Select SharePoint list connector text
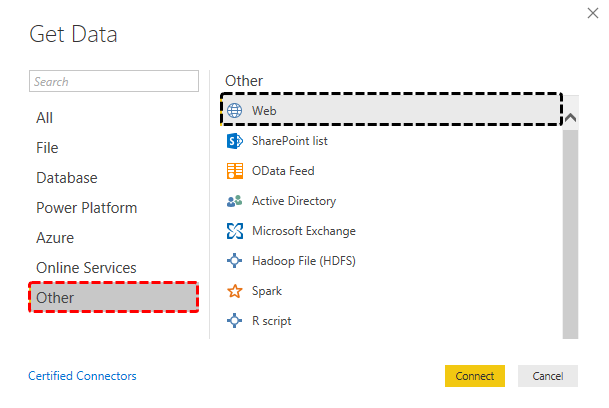Image resolution: width=609 pixels, height=408 pixels. pyautogui.click(x=290, y=141)
